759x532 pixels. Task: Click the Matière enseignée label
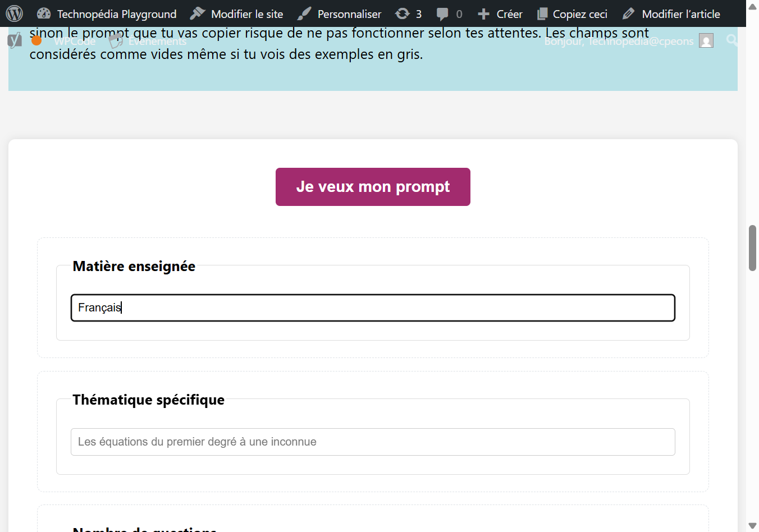coord(134,267)
